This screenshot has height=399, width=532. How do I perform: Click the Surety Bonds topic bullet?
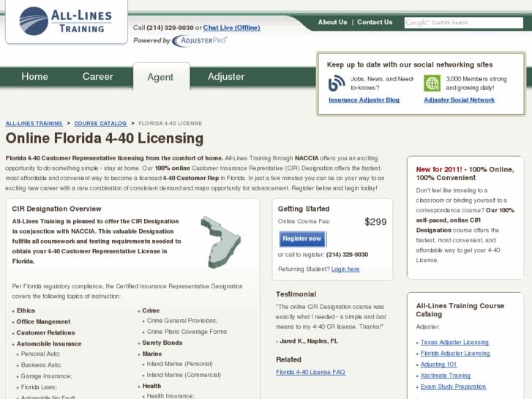pyautogui.click(x=162, y=343)
